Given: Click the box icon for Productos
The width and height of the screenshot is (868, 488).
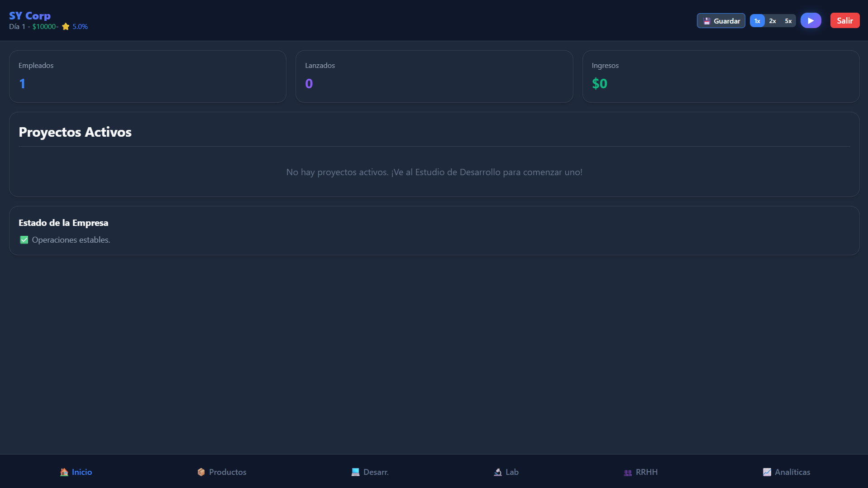Looking at the screenshot, I should (201, 472).
